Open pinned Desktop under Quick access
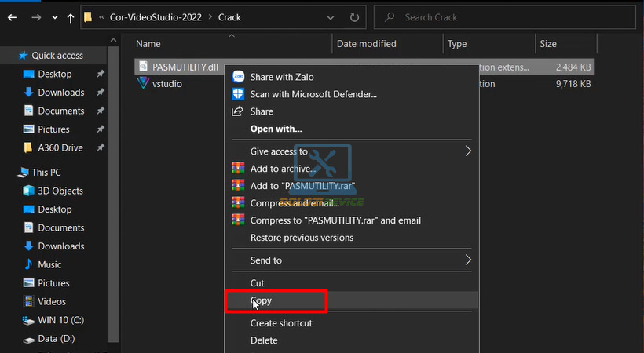644x353 pixels. click(55, 74)
